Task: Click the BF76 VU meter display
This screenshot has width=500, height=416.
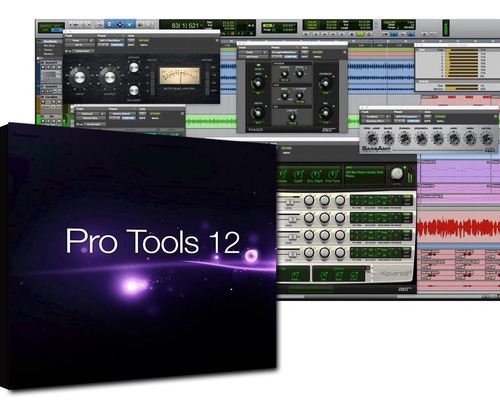Action: coord(180,76)
